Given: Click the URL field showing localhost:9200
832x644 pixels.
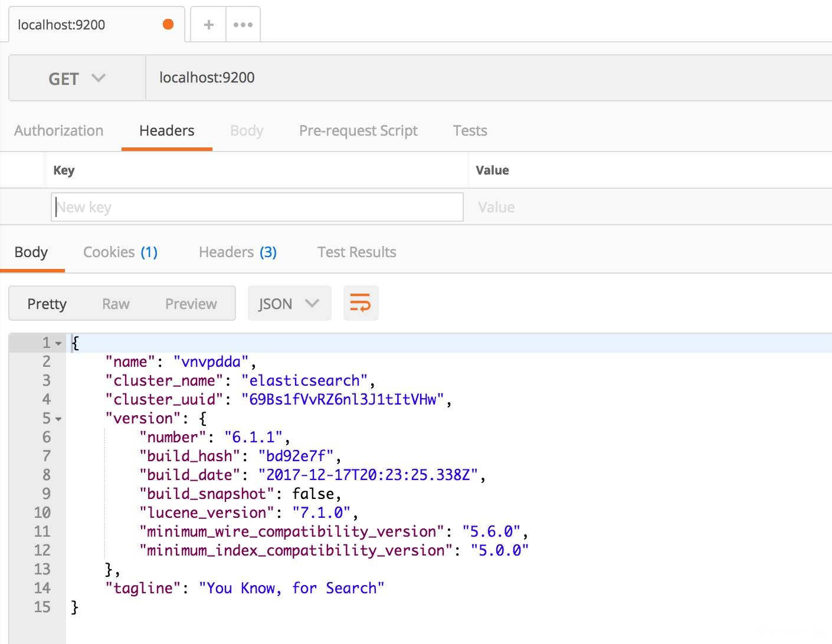Looking at the screenshot, I should pyautogui.click(x=472, y=78).
